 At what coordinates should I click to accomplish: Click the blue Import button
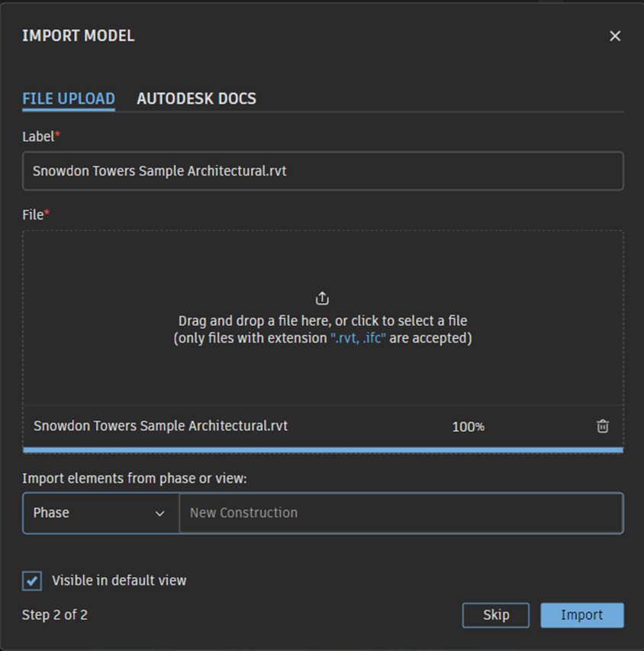coord(581,615)
